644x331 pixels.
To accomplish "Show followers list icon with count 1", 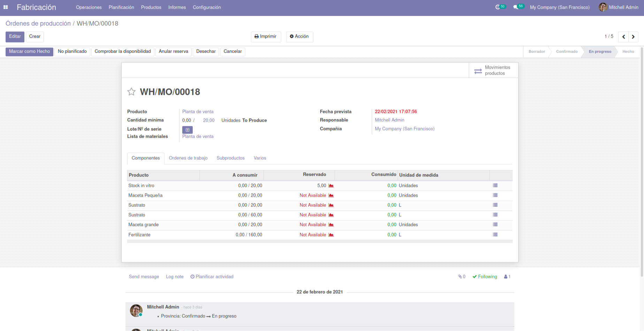I will point(507,277).
